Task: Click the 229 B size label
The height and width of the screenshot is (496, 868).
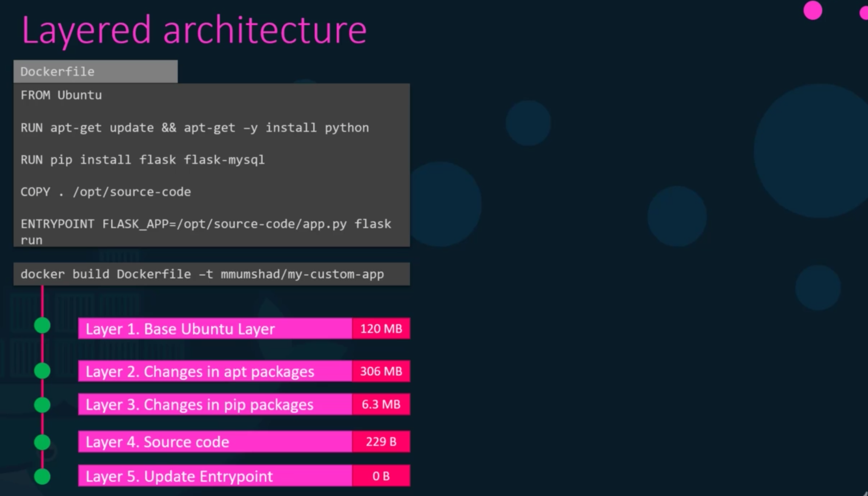Action: (x=381, y=442)
